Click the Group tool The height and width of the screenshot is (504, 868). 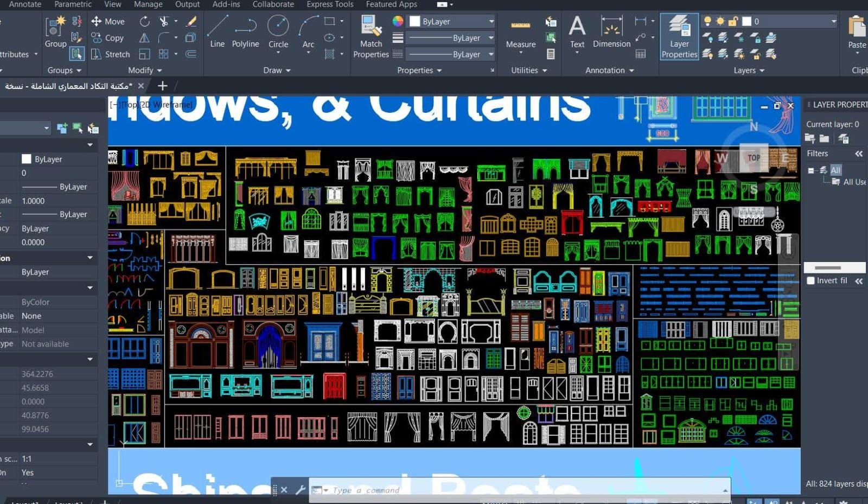click(55, 31)
